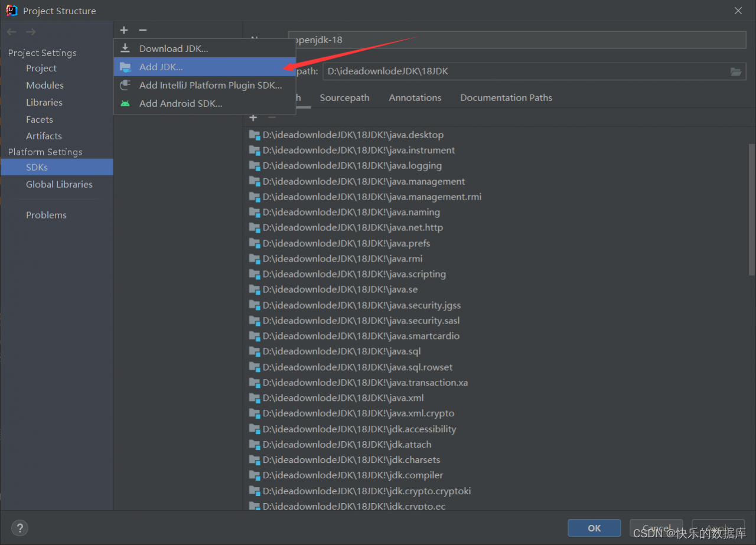Click the folder icon beside java.smartcardio
756x545 pixels.
[255, 336]
